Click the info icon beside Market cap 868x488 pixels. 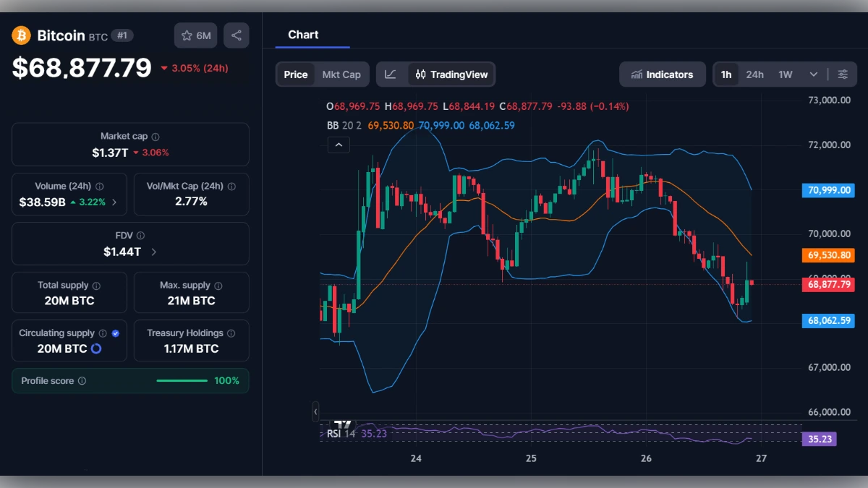pos(154,135)
